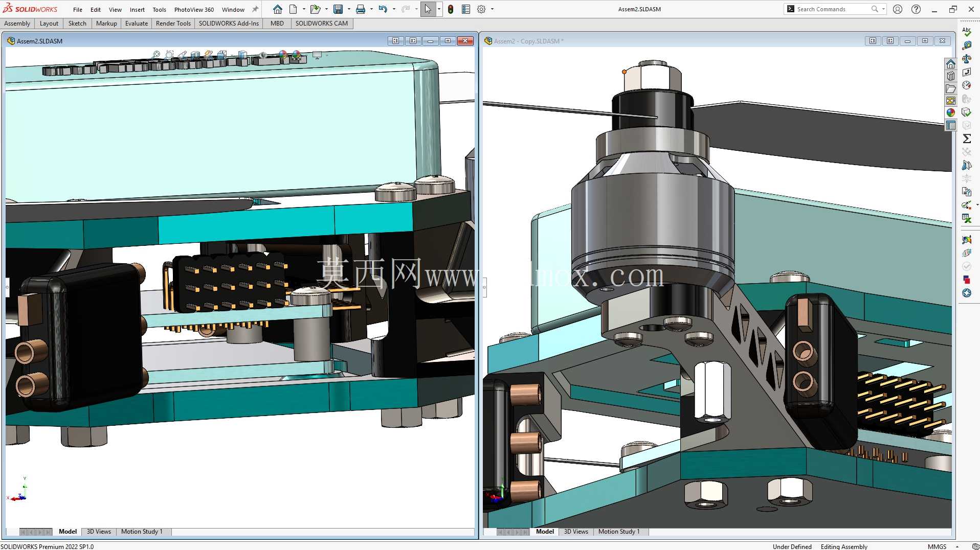Screen dimensions: 980x550
Task: Open 3D Views tab in right window
Action: click(576, 532)
